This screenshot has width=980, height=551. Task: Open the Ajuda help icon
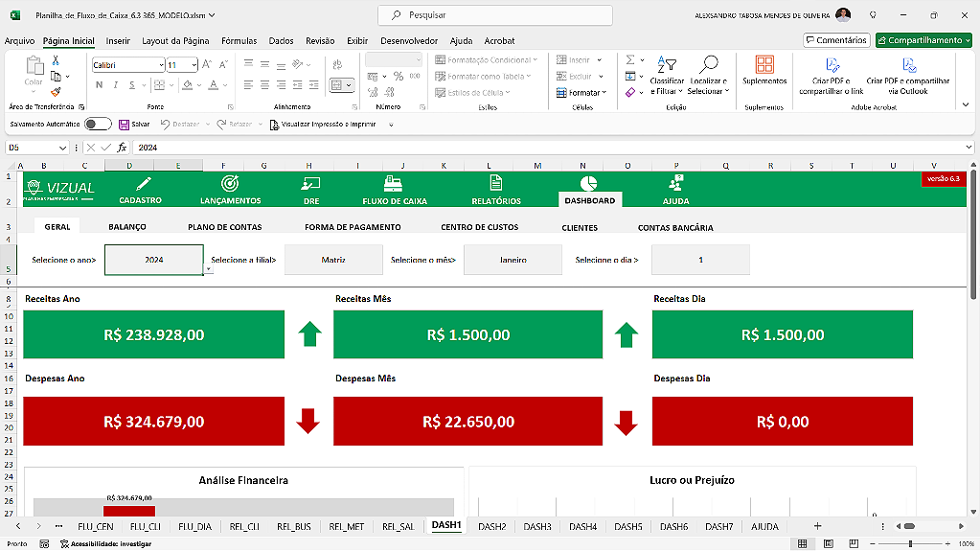coord(675,183)
